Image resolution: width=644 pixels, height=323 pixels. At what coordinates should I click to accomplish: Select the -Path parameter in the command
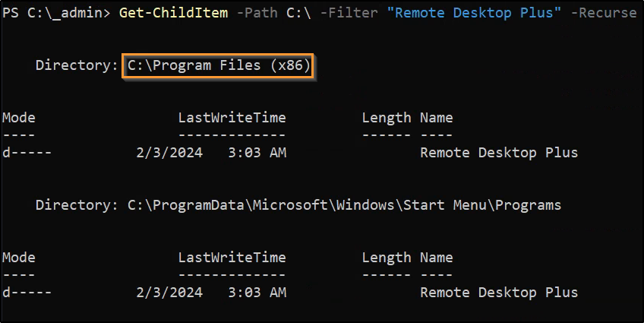tap(251, 14)
